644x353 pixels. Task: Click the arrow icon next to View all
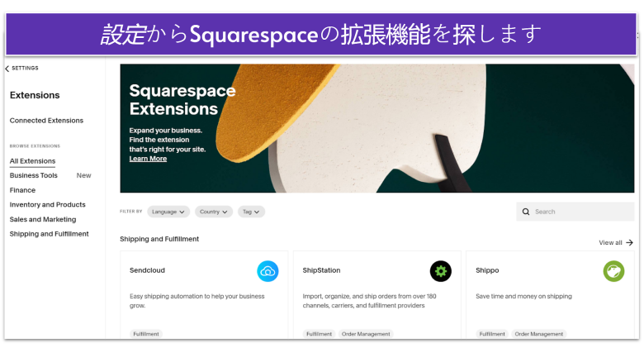(x=630, y=243)
